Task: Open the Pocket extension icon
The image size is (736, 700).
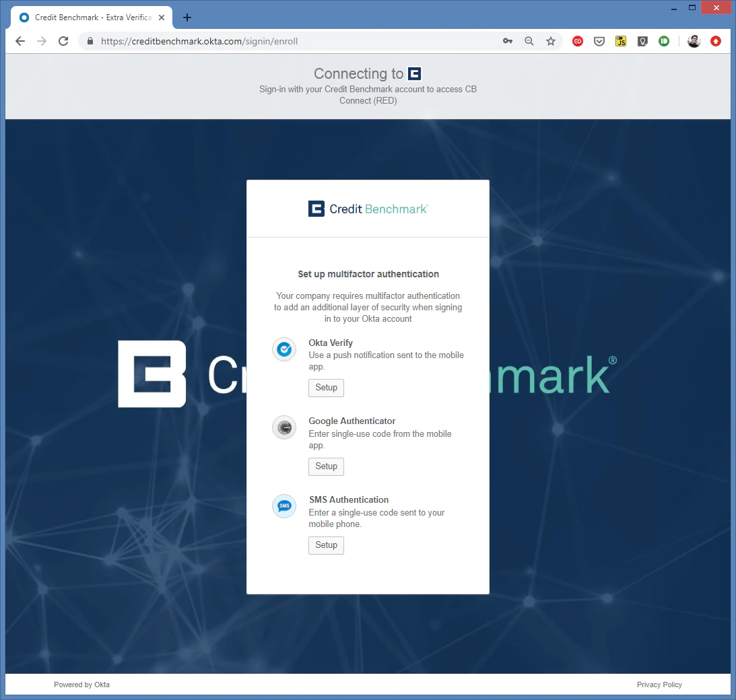Action: (x=599, y=41)
